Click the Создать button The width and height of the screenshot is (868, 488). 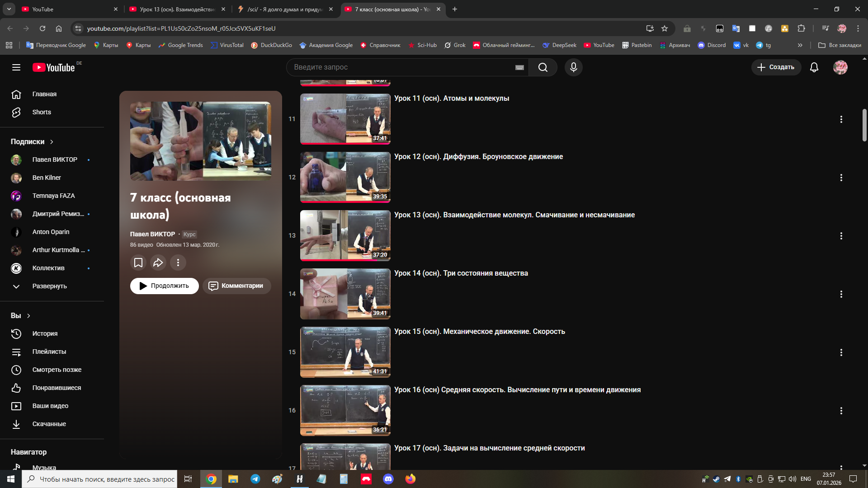776,67
